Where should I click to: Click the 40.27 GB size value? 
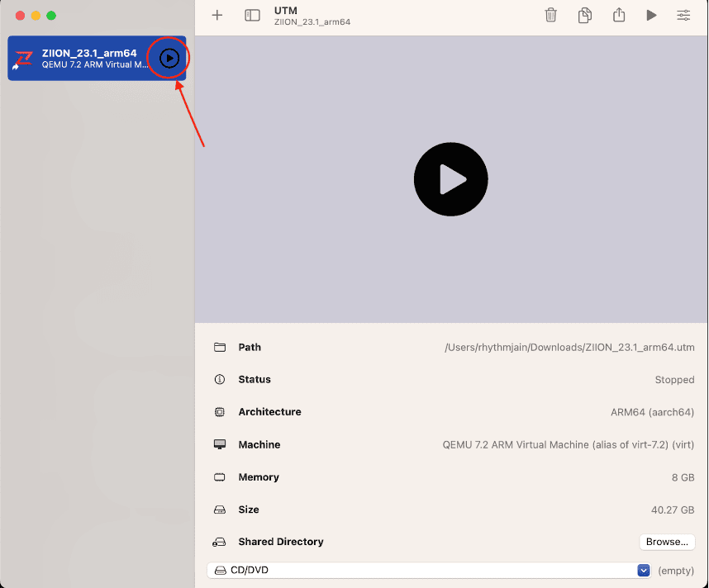673,510
